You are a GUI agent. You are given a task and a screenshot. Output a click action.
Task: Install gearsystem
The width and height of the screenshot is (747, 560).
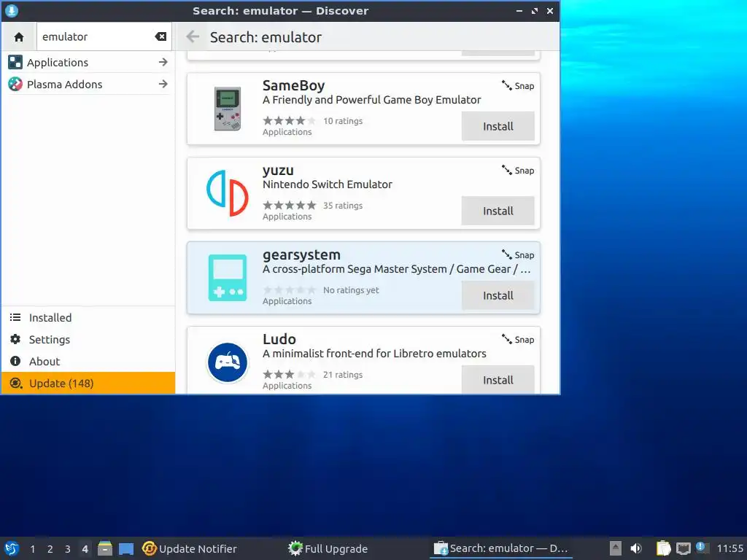click(x=498, y=296)
